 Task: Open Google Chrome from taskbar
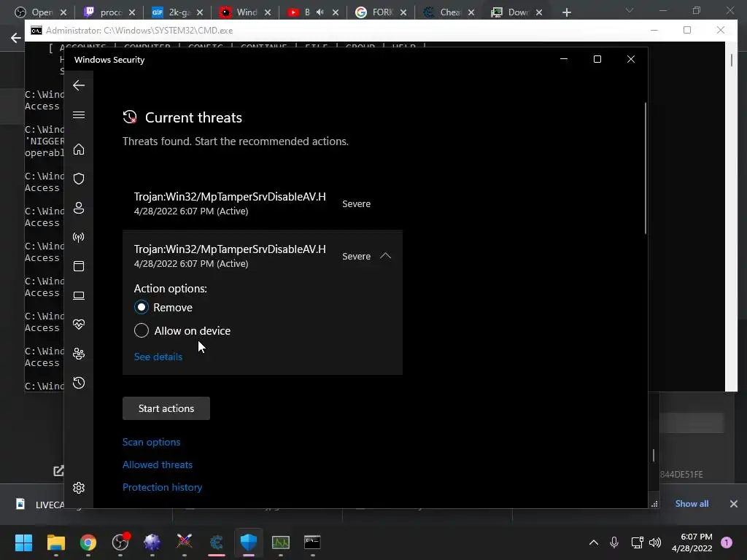coord(88,542)
